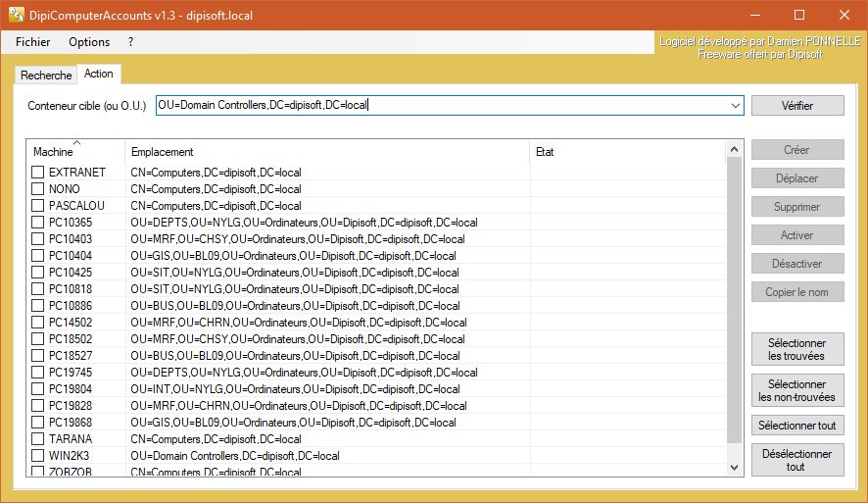This screenshot has width=868, height=503.
Task: Click the Désélectionner tout button
Action: [x=796, y=460]
